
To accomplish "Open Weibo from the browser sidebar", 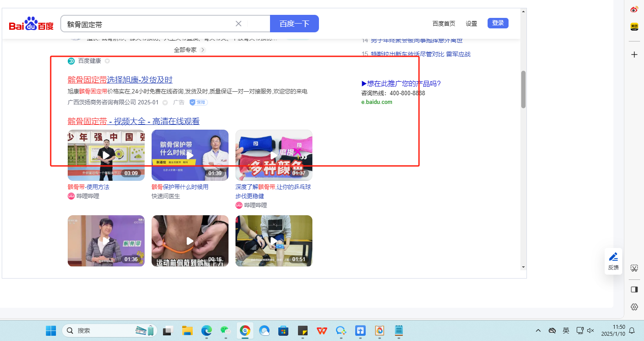I will [x=634, y=10].
